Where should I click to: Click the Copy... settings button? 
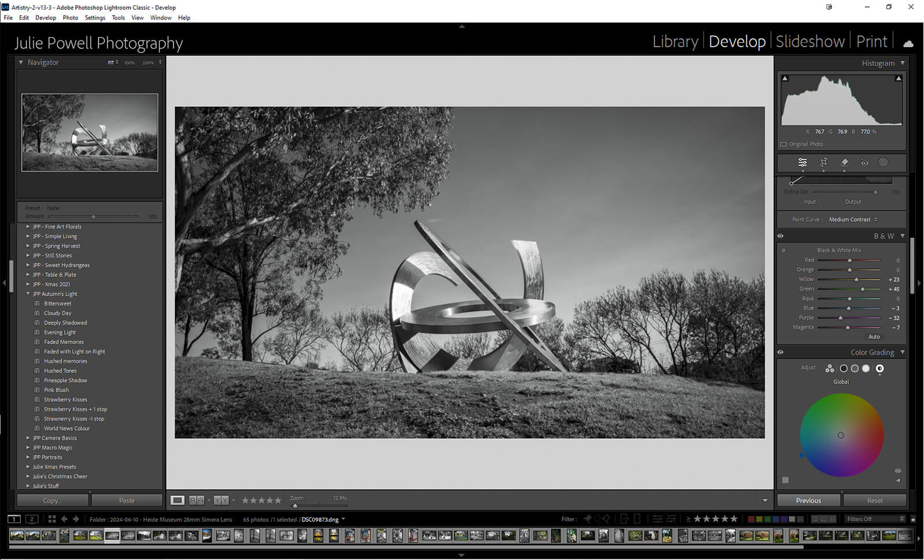pyautogui.click(x=53, y=501)
